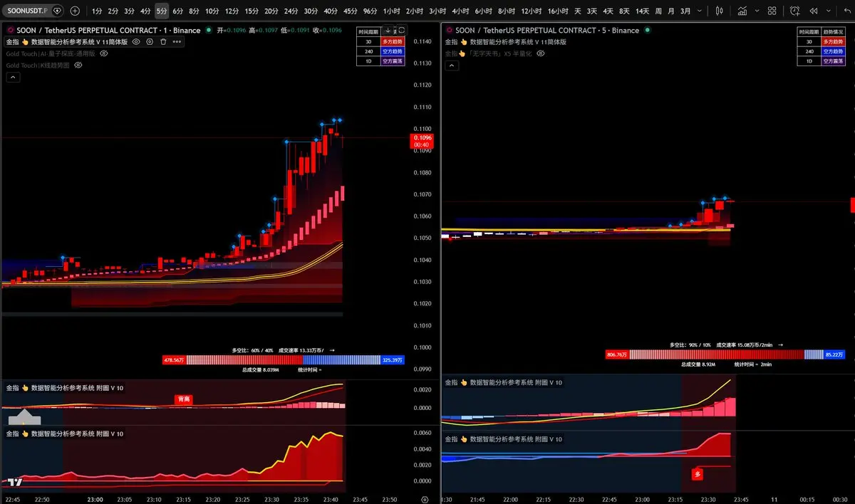Click the right chart 数据智能分析参考系统 V 11简体版 label
855x504 pixels.
[x=504, y=42]
